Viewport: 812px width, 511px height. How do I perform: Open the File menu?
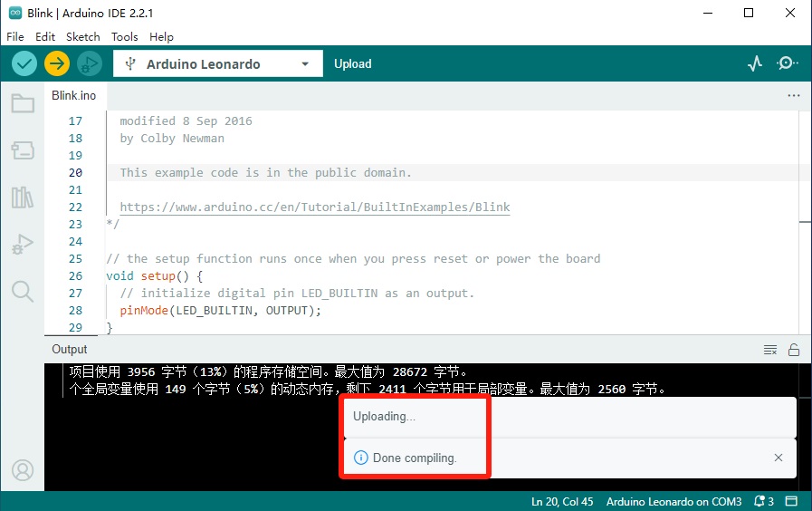tap(15, 37)
